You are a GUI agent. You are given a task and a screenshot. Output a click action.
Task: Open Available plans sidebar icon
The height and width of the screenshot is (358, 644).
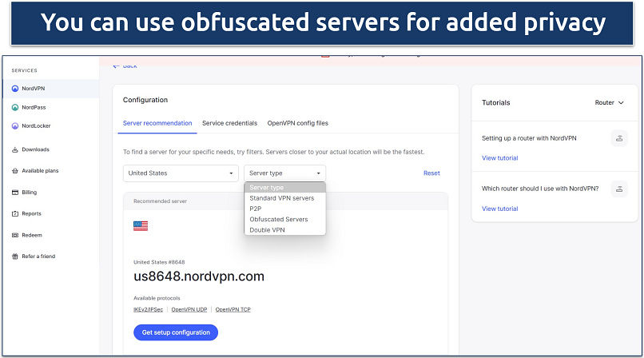[x=15, y=171]
